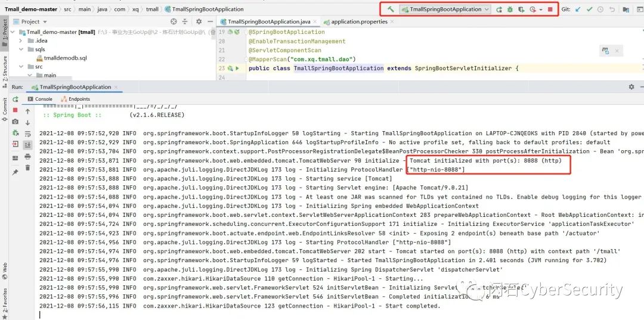
Task: Click the Git rollback arrow icon
Action: pos(612,9)
